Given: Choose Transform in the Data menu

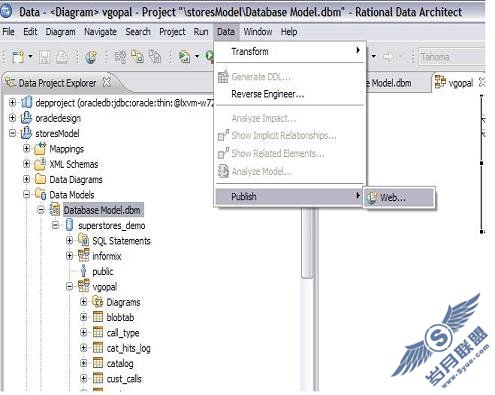Looking at the screenshot, I should point(290,51).
